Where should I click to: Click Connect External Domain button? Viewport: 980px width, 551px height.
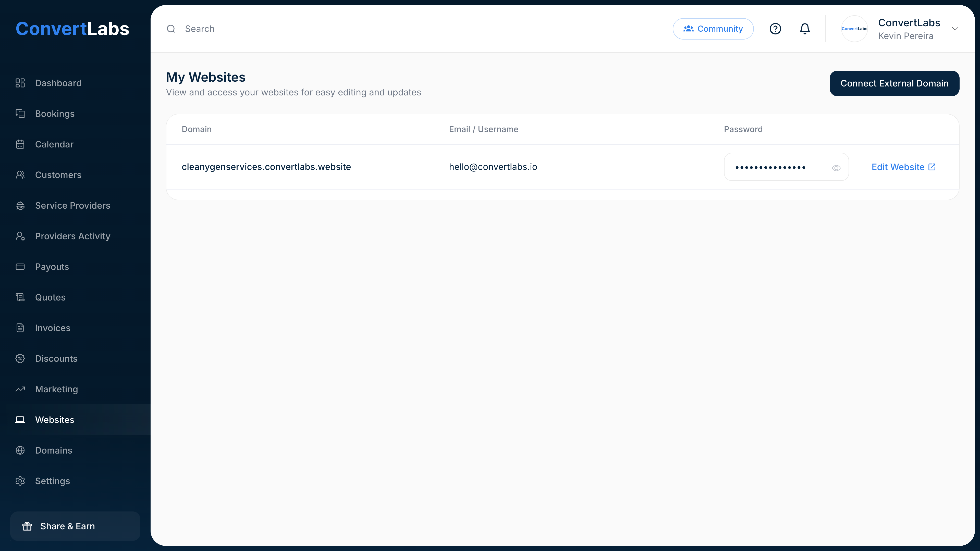(x=894, y=83)
